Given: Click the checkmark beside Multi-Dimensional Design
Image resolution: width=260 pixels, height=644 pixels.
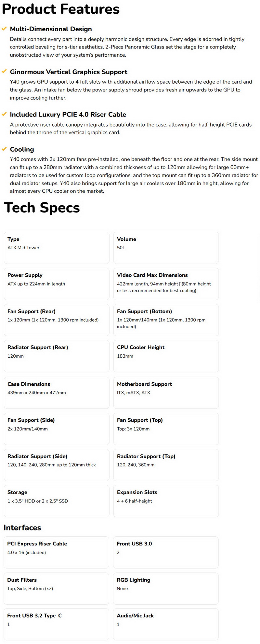Looking at the screenshot, I should point(4,29).
